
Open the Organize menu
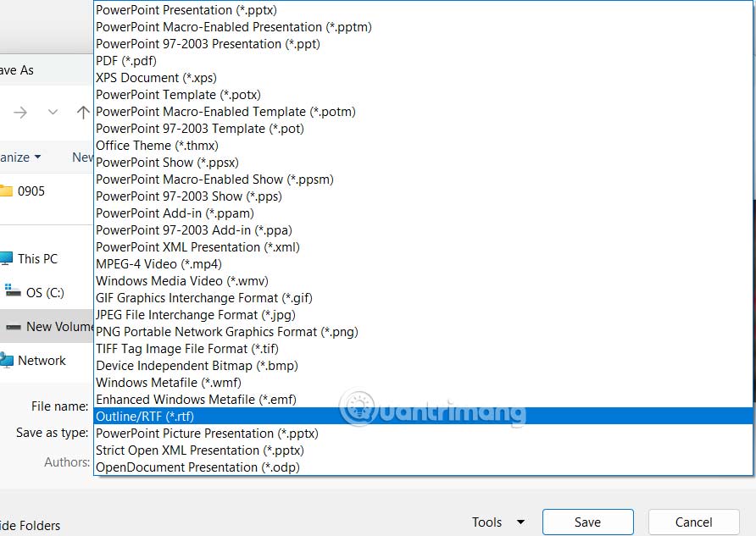(x=20, y=157)
